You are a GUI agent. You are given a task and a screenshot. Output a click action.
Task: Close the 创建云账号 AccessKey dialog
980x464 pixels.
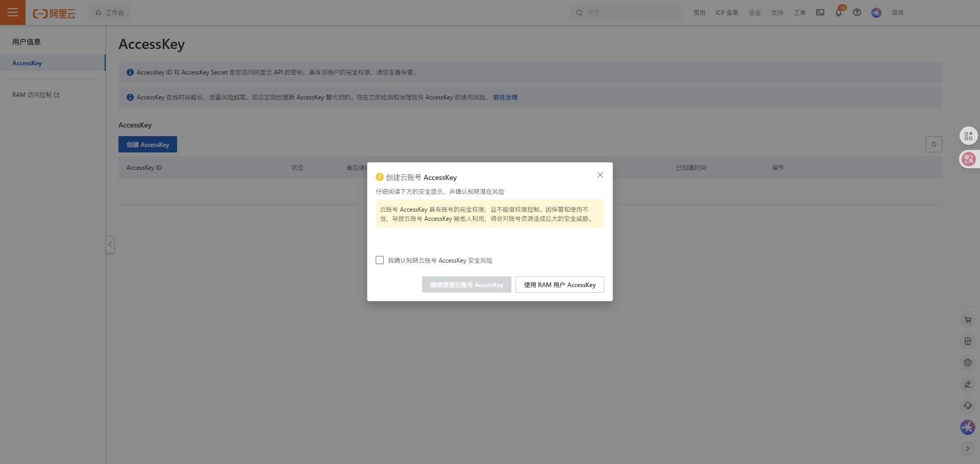pyautogui.click(x=600, y=175)
